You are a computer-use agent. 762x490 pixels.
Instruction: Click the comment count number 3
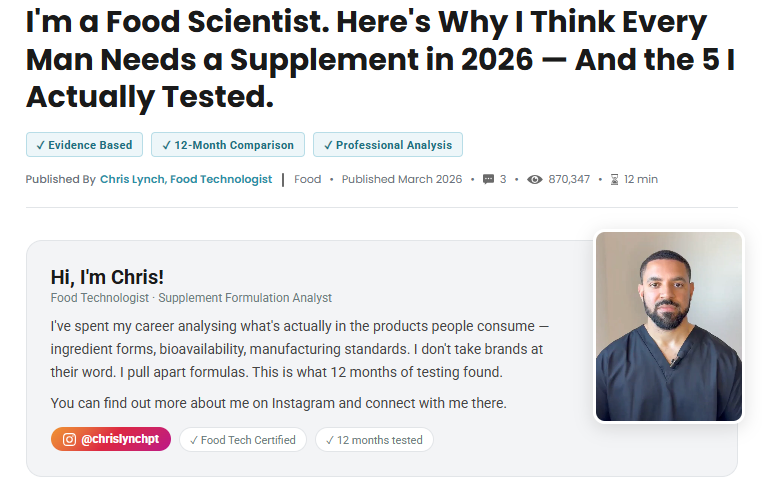pos(503,179)
